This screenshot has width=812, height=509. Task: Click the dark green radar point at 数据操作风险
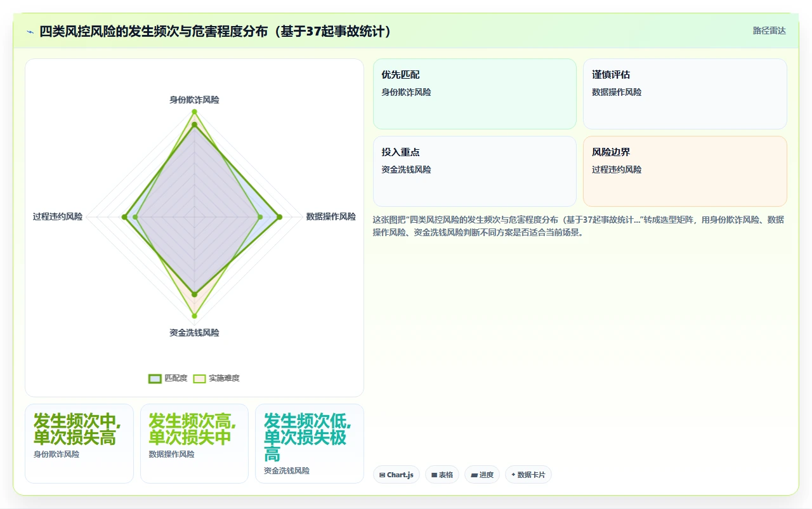click(x=279, y=217)
